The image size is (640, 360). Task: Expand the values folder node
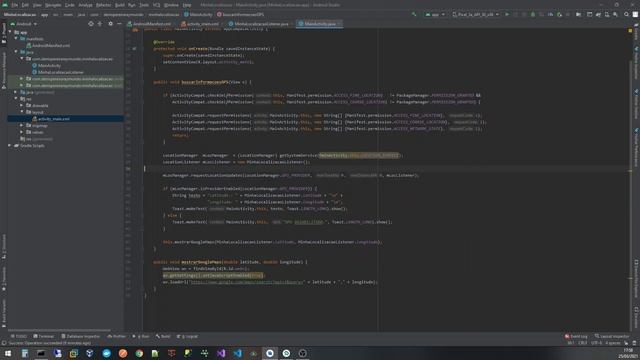pos(22,132)
